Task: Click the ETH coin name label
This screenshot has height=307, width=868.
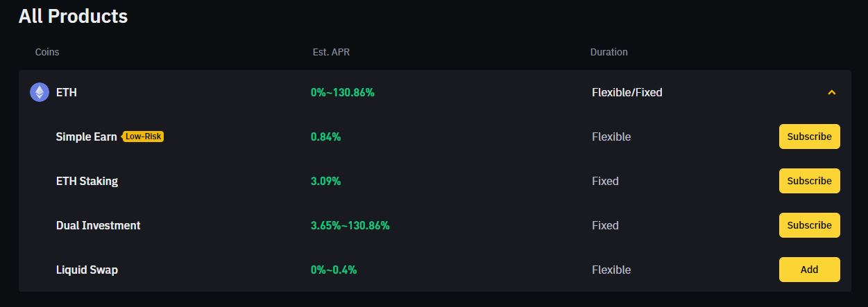Action: 66,92
